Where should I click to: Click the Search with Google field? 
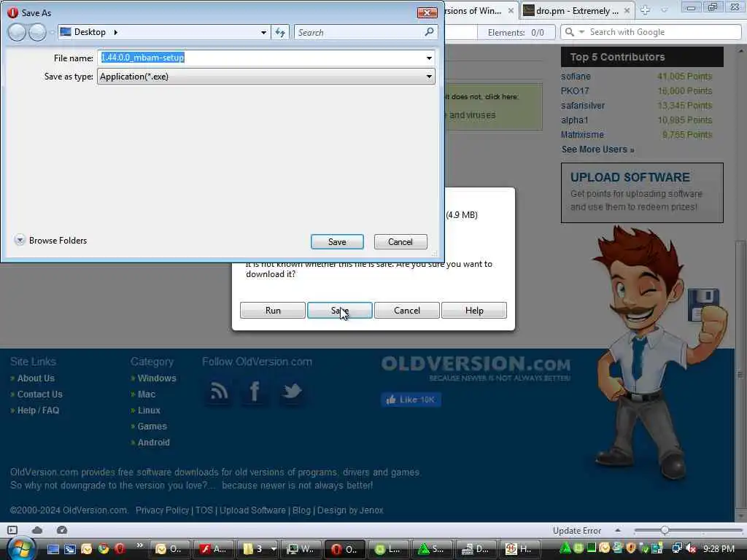pyautogui.click(x=662, y=32)
